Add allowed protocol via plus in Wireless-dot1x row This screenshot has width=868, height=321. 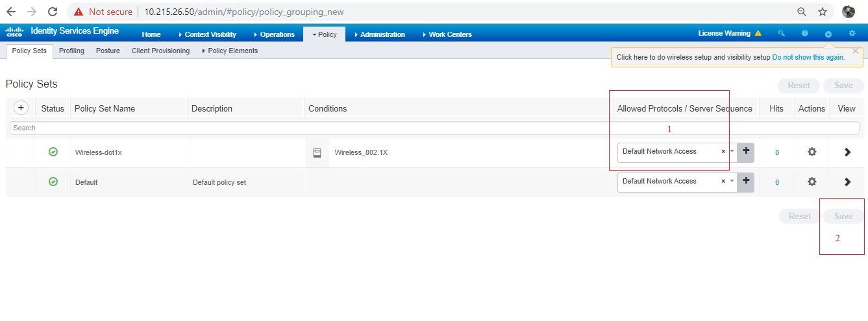pos(746,152)
